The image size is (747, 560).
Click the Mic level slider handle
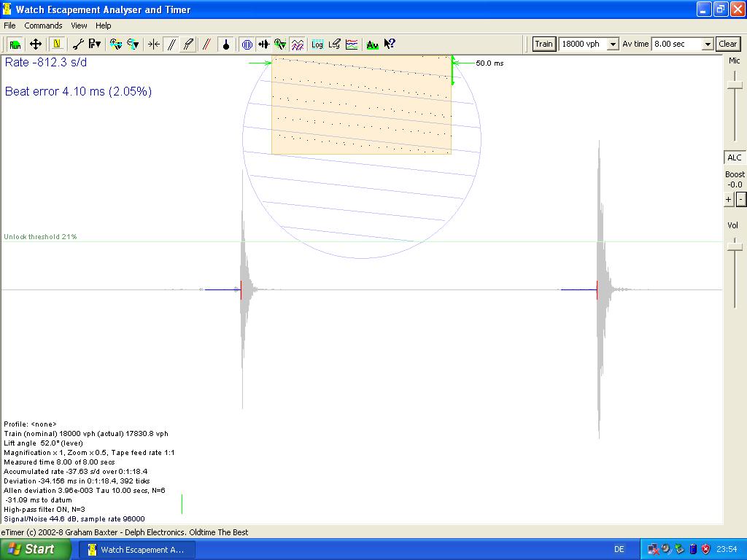pos(735,86)
